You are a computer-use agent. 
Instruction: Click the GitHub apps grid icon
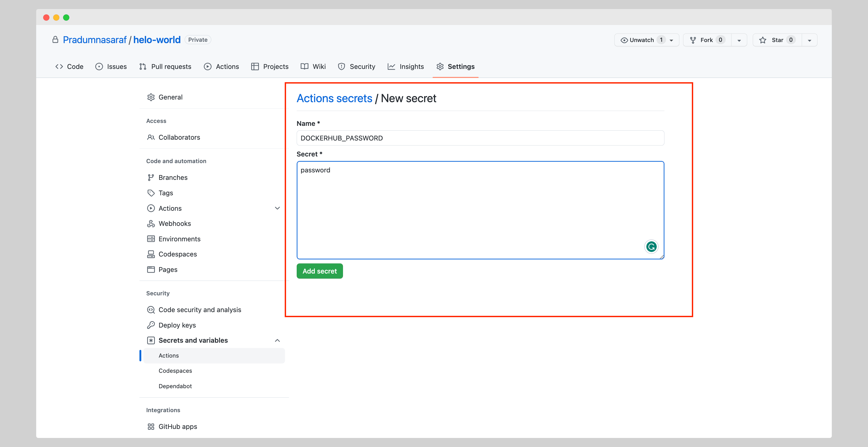coord(151,427)
